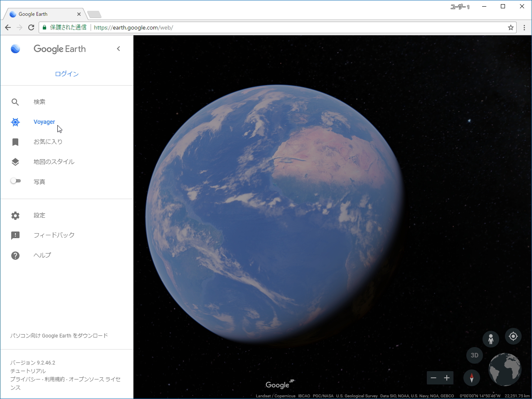The image size is (532, 399).
Task: Open 地図のスタイル (map style) panel
Action: 54,162
